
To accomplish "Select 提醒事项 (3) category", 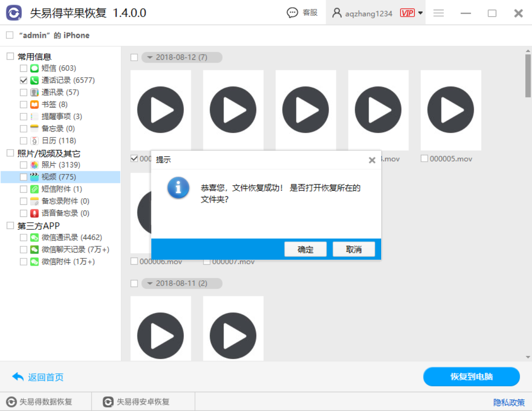I will 62,116.
